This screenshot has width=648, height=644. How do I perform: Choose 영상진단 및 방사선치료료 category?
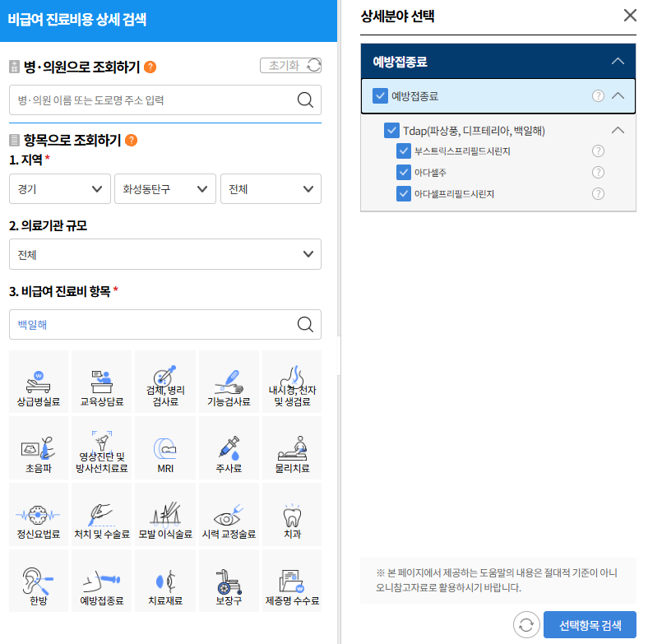(x=102, y=448)
